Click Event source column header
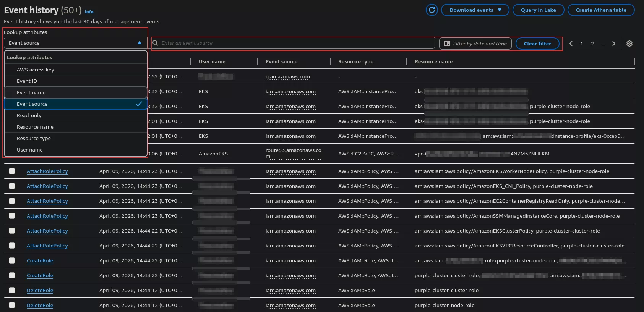Viewport: 644px width, 312px height. click(281, 61)
